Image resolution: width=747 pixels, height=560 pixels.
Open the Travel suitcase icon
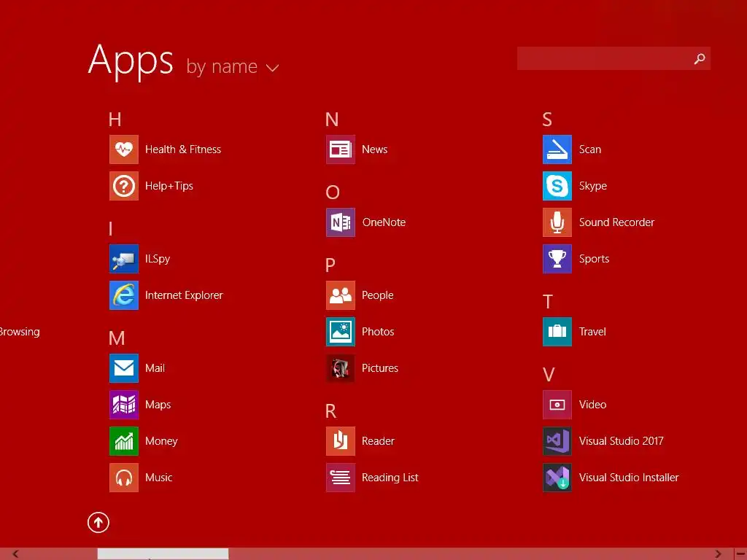click(x=557, y=332)
